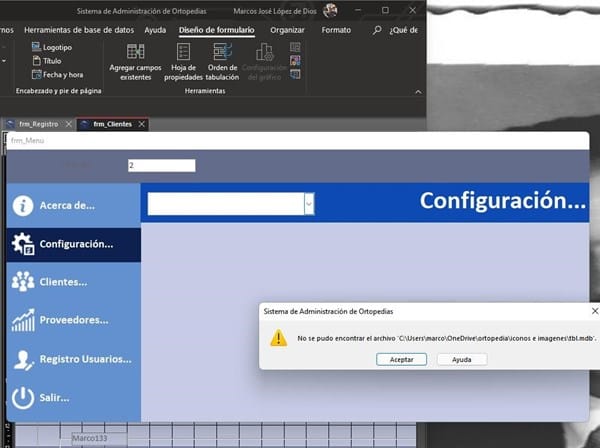Click the frm_Menu window title text
The image size is (600, 448).
(x=28, y=140)
